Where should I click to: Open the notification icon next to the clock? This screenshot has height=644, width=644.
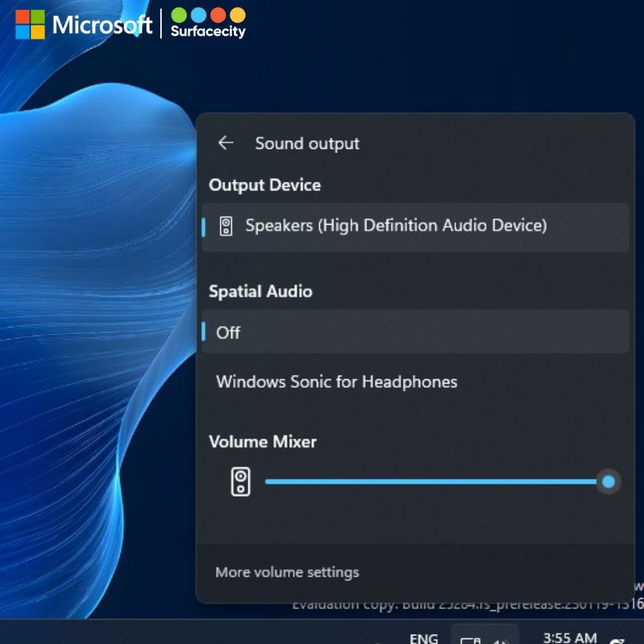tap(618, 640)
